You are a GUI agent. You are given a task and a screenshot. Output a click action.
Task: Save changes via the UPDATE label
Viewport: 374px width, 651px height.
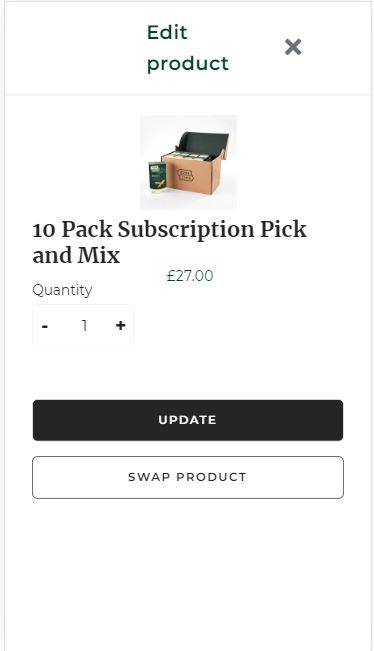pyautogui.click(x=187, y=420)
